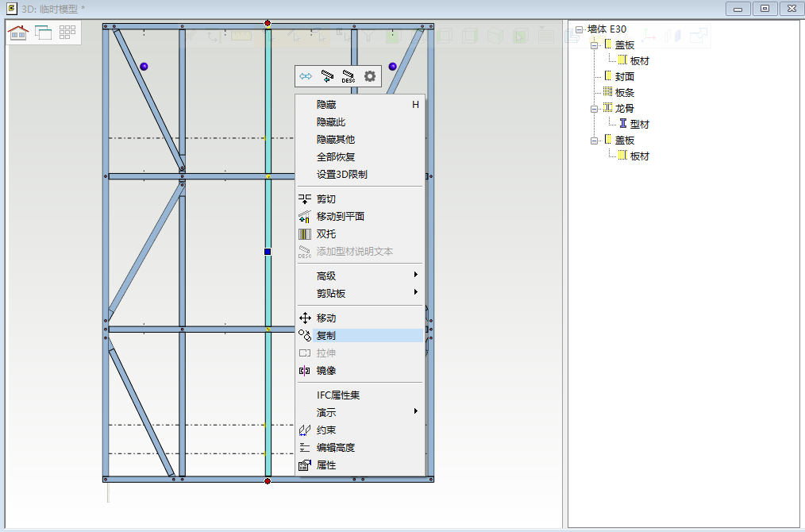This screenshot has height=532, width=805.
Task: Collapse the 盖板 node above 封面
Action: pyautogui.click(x=594, y=45)
